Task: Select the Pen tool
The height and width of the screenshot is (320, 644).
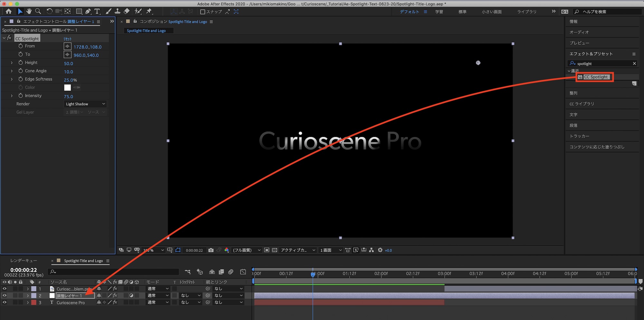Action: pyautogui.click(x=88, y=11)
